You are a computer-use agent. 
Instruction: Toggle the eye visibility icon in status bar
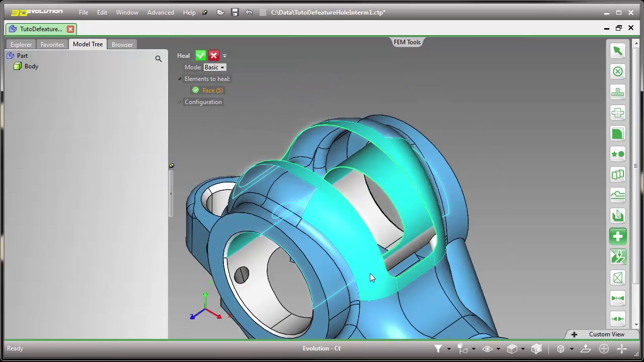[487, 348]
